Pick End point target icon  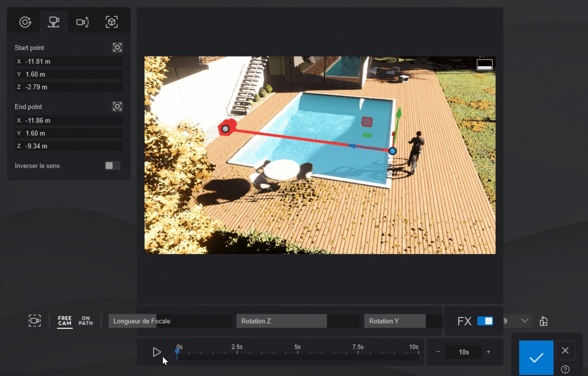point(117,107)
